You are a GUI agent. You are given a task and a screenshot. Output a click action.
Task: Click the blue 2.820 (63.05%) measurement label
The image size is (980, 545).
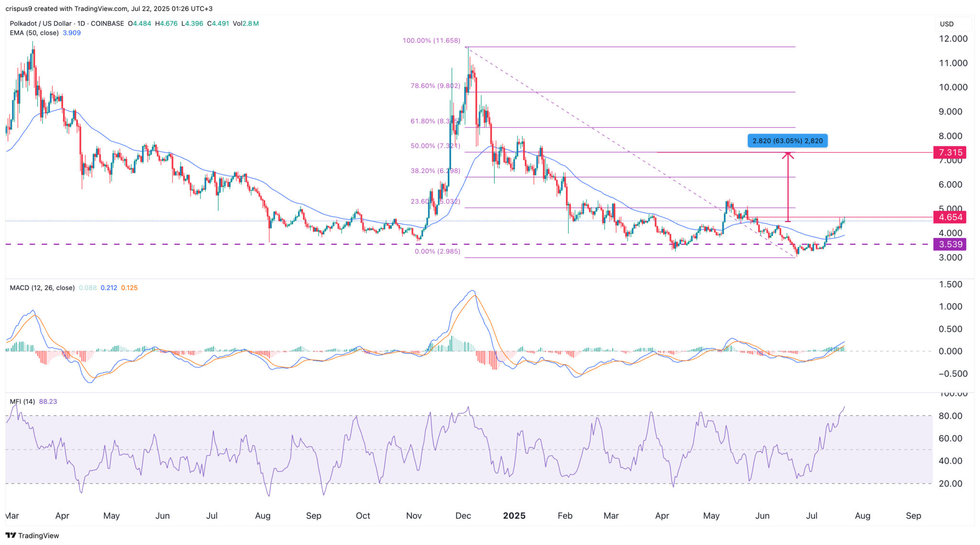pos(787,141)
